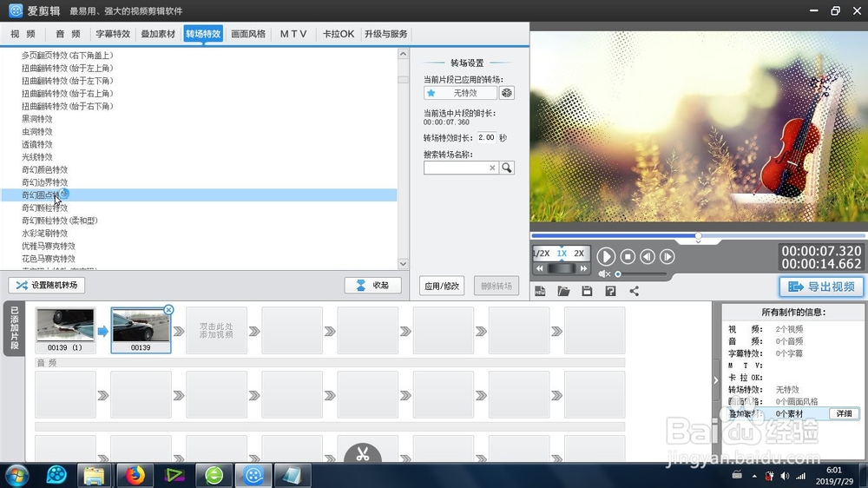Select 光线特效 transition
The image size is (868, 488).
coord(37,157)
